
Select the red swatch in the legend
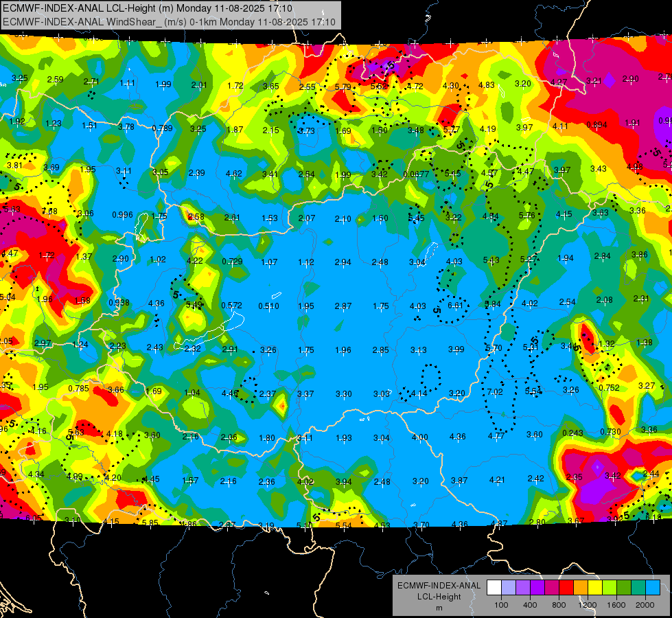tap(566, 588)
